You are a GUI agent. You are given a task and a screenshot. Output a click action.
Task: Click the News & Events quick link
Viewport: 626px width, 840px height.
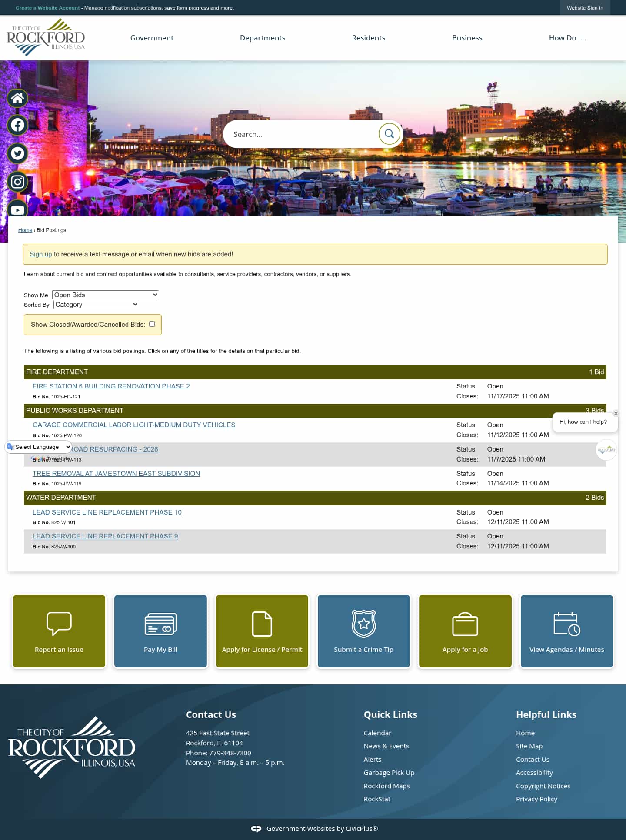tap(386, 746)
